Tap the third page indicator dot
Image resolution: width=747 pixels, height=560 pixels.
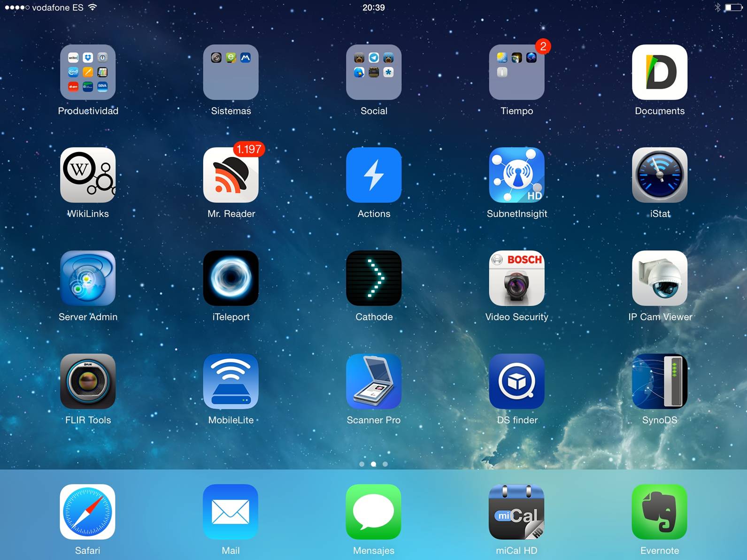coord(385,464)
